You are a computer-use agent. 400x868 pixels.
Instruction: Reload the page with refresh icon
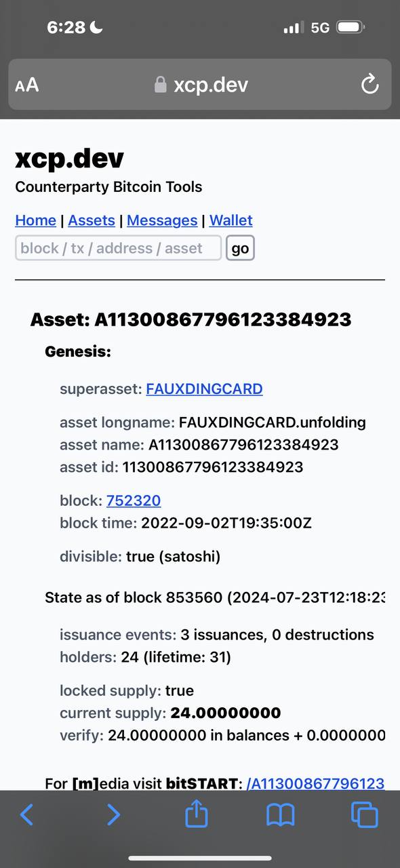click(x=369, y=85)
